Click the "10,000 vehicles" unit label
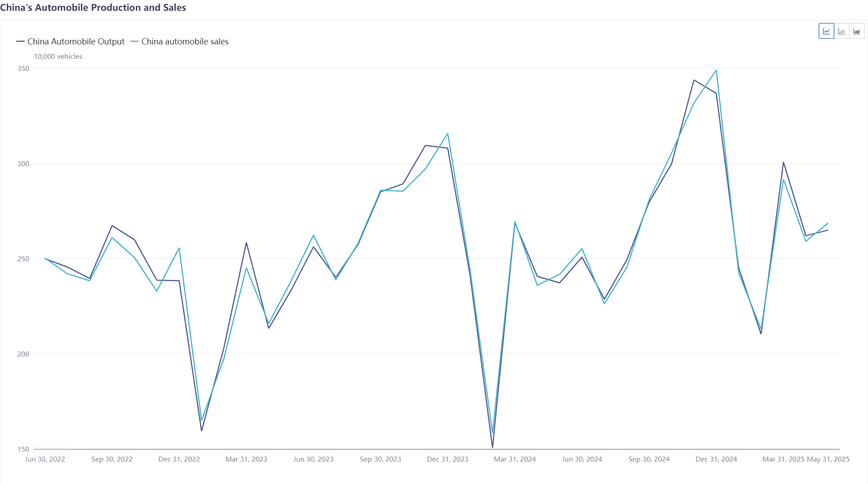This screenshot has width=868, height=484. [x=58, y=57]
